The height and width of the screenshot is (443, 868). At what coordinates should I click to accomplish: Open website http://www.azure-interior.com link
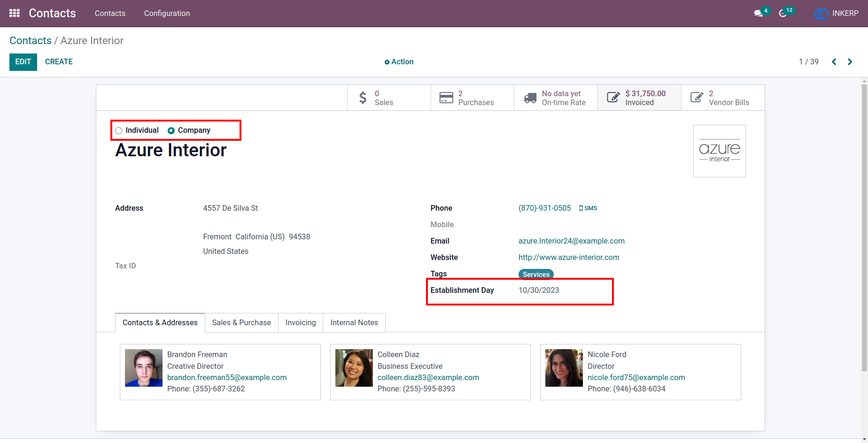[x=569, y=257]
